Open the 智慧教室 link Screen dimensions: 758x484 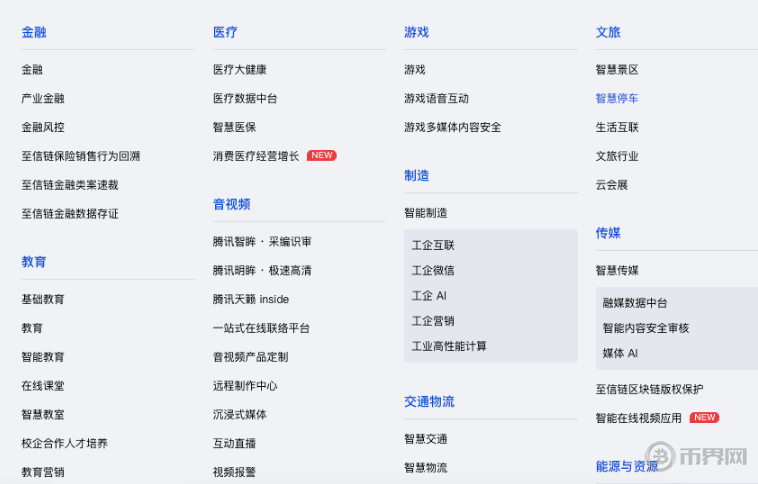point(43,414)
